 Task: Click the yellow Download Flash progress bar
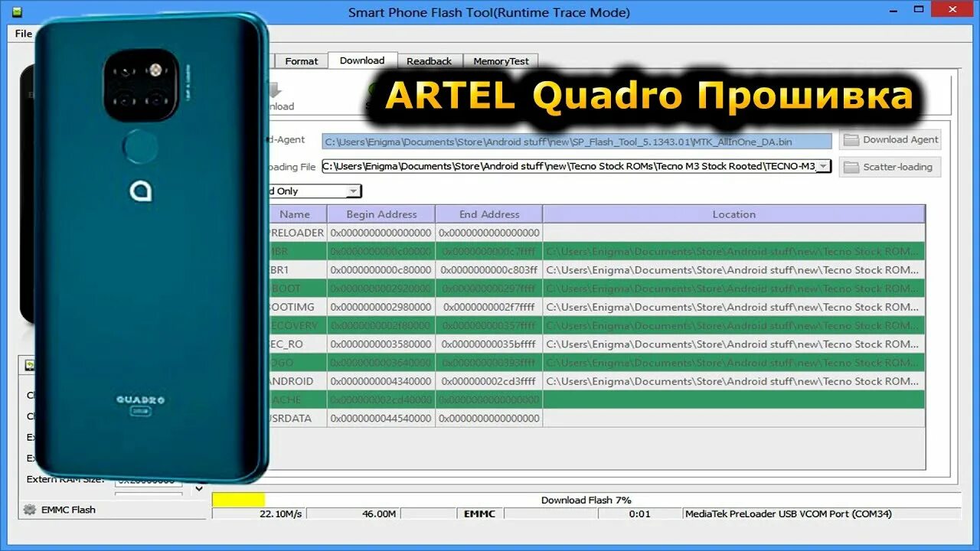coord(238,500)
